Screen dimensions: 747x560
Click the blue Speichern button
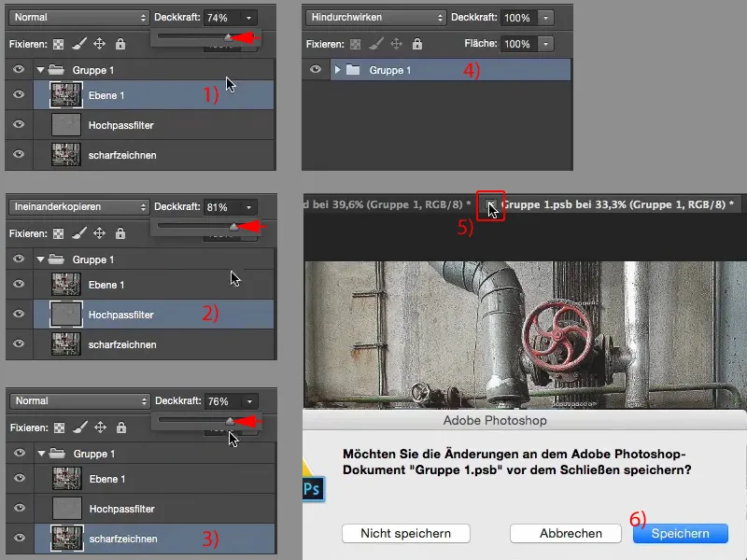tap(681, 533)
